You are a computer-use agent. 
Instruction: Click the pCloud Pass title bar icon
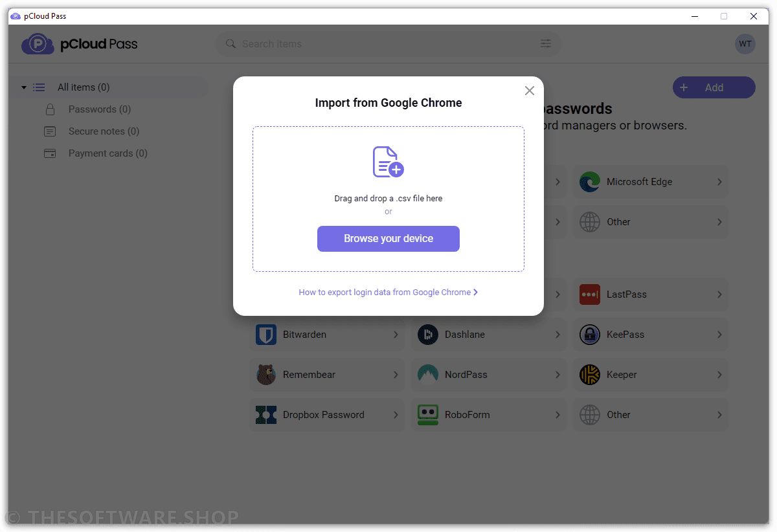click(16, 16)
